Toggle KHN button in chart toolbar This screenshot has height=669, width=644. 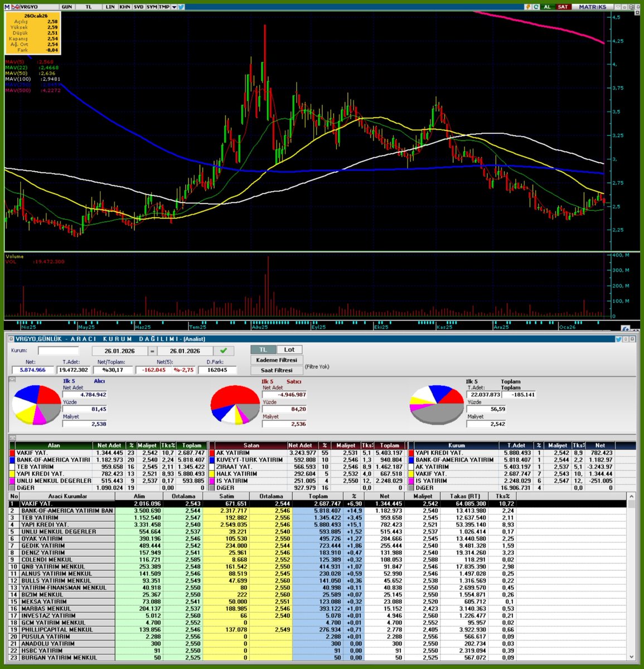124,7
